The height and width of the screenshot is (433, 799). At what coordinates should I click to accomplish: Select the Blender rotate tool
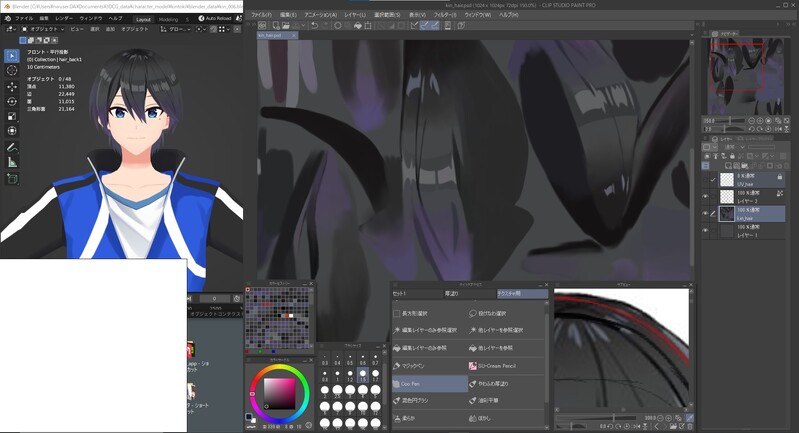[x=12, y=101]
